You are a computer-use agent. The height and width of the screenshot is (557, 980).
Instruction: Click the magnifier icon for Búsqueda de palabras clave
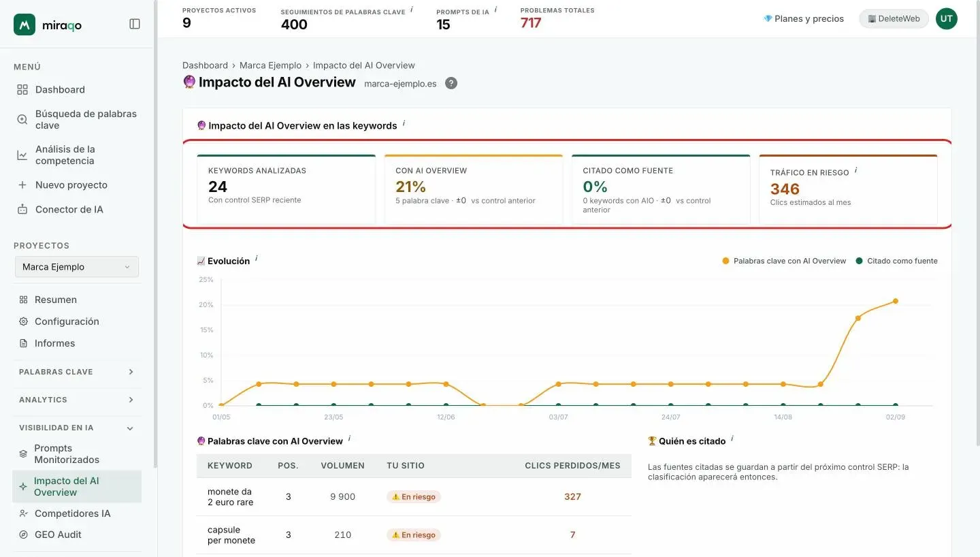[x=22, y=120]
